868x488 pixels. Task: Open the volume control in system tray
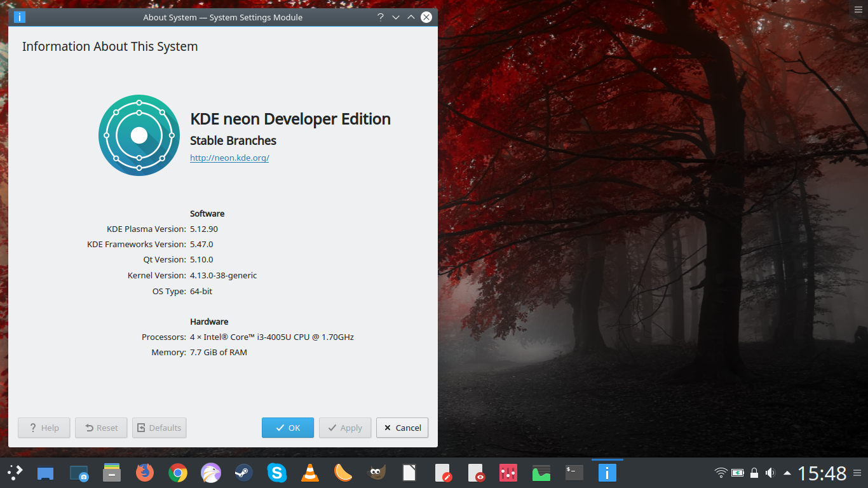click(x=771, y=473)
